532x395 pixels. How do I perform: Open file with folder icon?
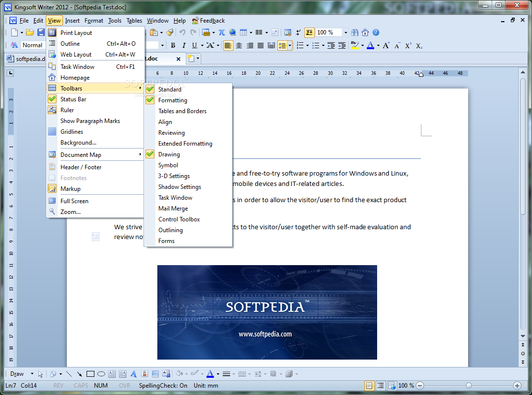[30, 32]
